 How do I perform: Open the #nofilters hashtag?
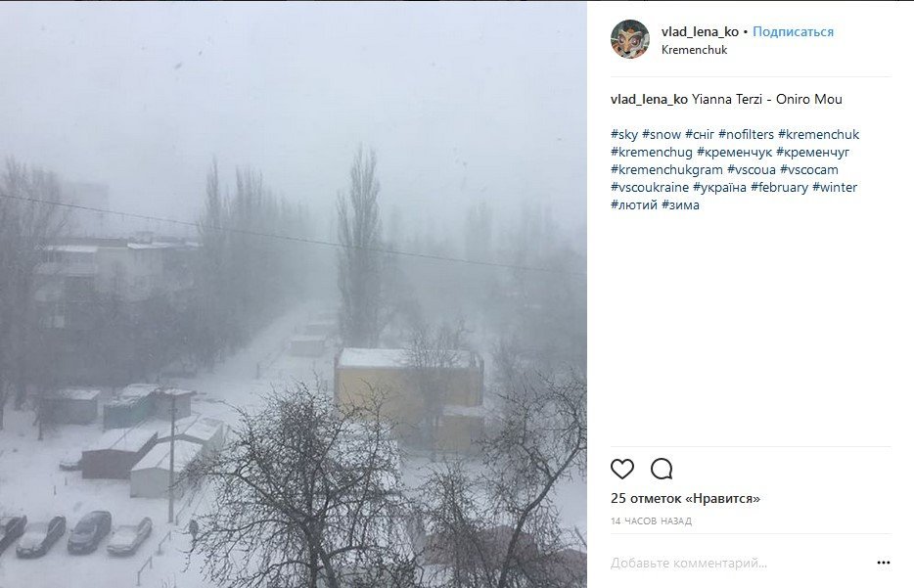746,135
